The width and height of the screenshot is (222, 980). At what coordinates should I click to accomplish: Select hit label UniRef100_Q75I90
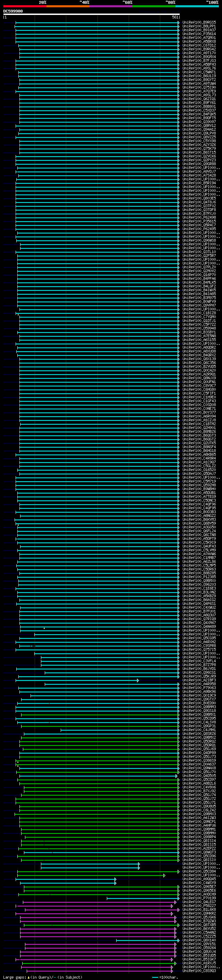(199, 88)
